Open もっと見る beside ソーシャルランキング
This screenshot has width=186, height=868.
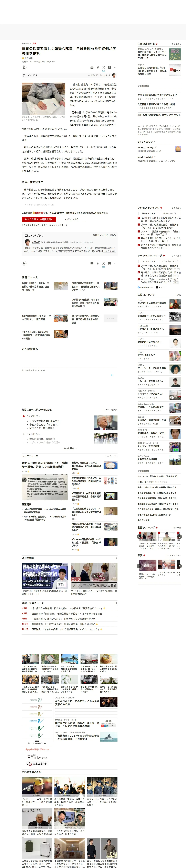coord(176,256)
